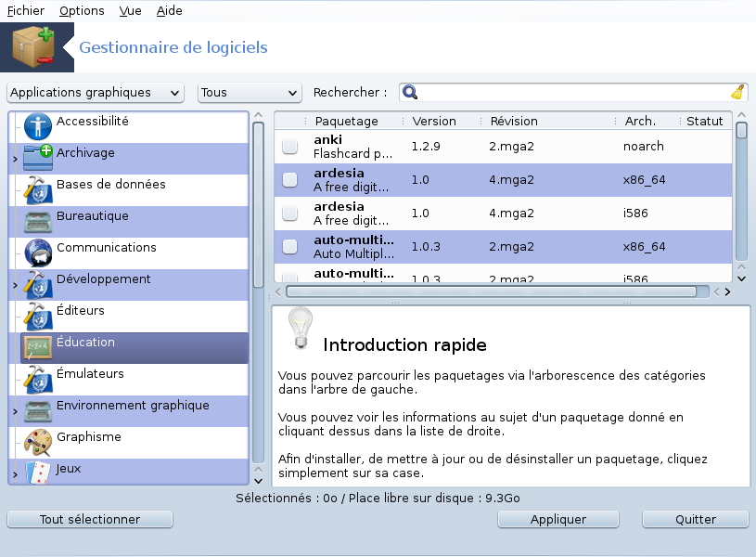The width and height of the screenshot is (756, 557).
Task: Open the Options menu
Action: pos(82,10)
